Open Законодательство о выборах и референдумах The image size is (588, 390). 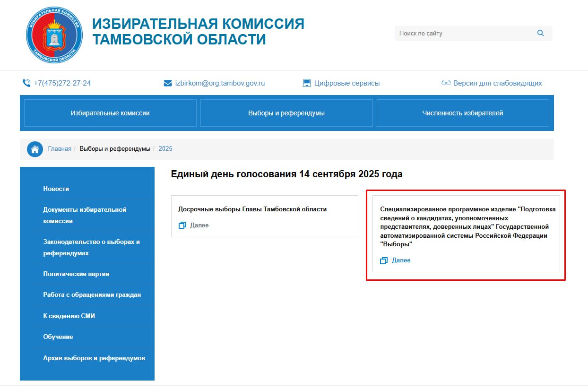pos(92,247)
